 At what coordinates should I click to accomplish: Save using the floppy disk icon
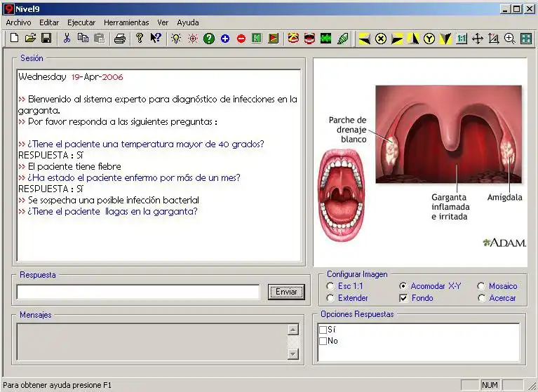coord(46,38)
